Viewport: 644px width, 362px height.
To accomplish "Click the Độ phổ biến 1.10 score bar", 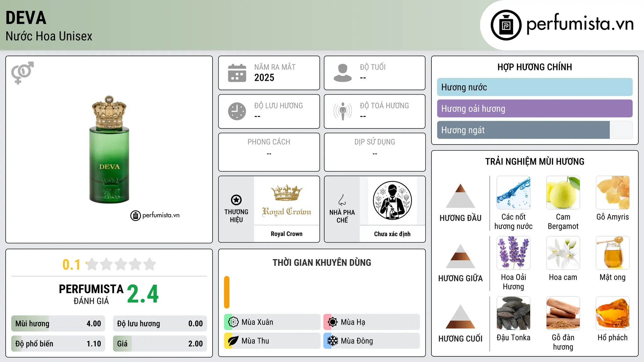I will tap(58, 344).
